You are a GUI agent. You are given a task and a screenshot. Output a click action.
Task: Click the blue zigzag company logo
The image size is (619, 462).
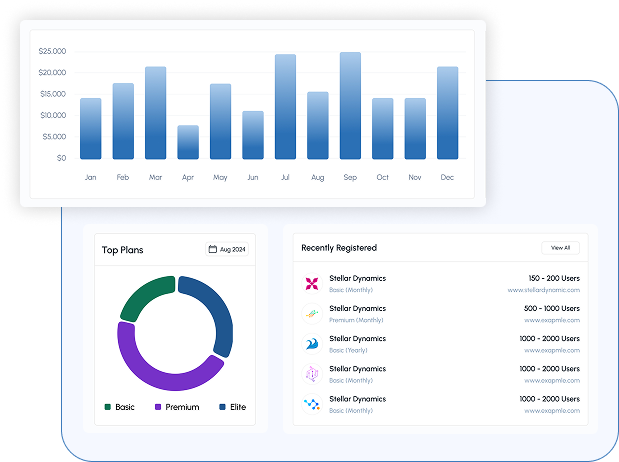311,403
